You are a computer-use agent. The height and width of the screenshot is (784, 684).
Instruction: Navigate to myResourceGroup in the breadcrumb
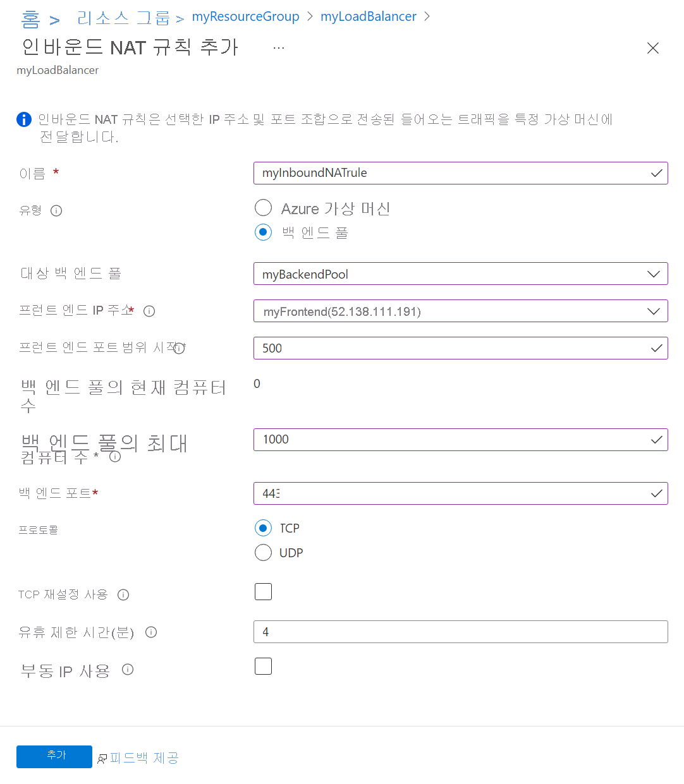[x=245, y=16]
